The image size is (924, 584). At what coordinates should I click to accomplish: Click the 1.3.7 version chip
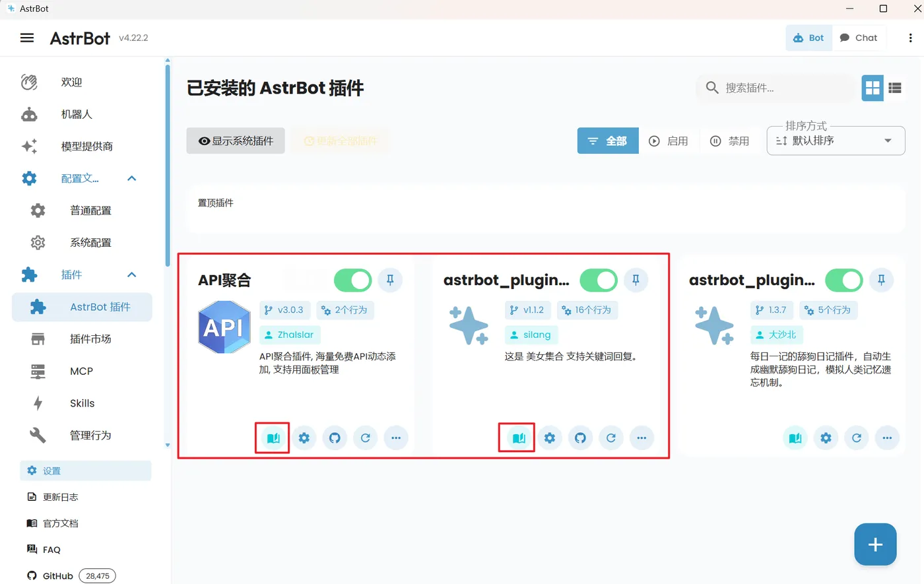[772, 309]
